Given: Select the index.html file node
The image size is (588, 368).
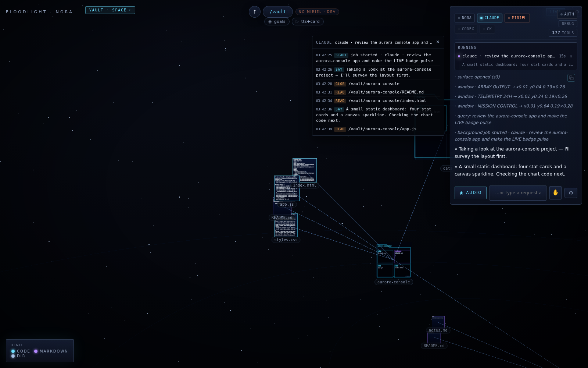Looking at the screenshot, I should [304, 170].
